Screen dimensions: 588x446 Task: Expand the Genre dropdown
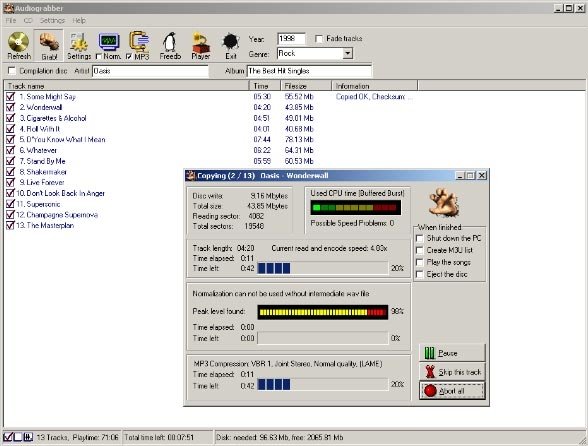(348, 53)
